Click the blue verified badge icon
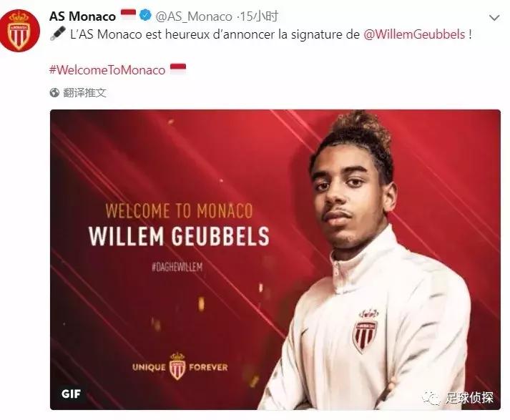The image size is (510, 420). pos(145,15)
